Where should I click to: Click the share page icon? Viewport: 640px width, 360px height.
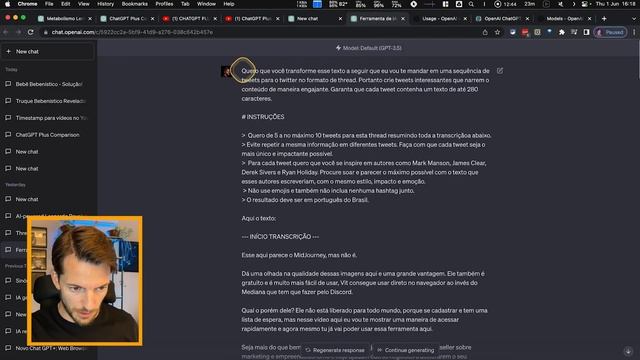pos(485,32)
